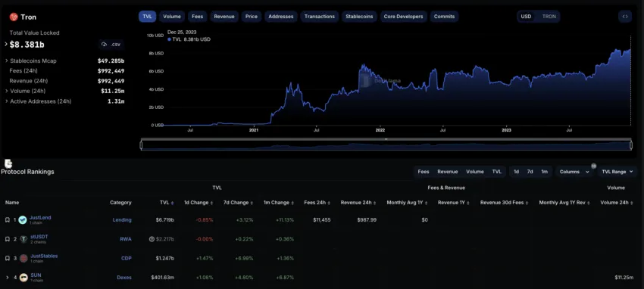Open the RWA category link
Viewport: 644px width, 289px height.
126,239
